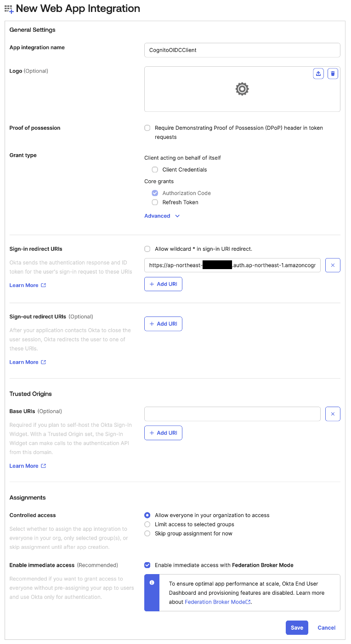Screen dimensions: 351x644
Task: Expand the Advanced grant options
Action: click(x=162, y=216)
